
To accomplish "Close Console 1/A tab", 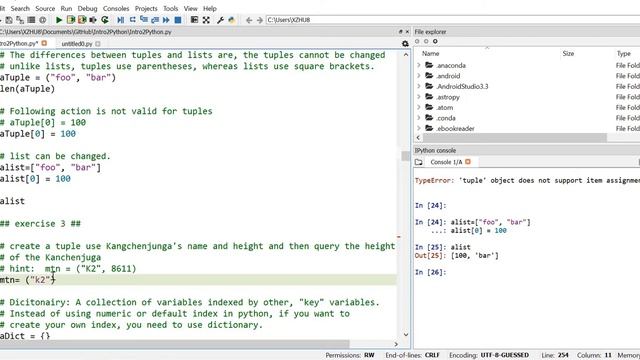I will click(x=468, y=162).
